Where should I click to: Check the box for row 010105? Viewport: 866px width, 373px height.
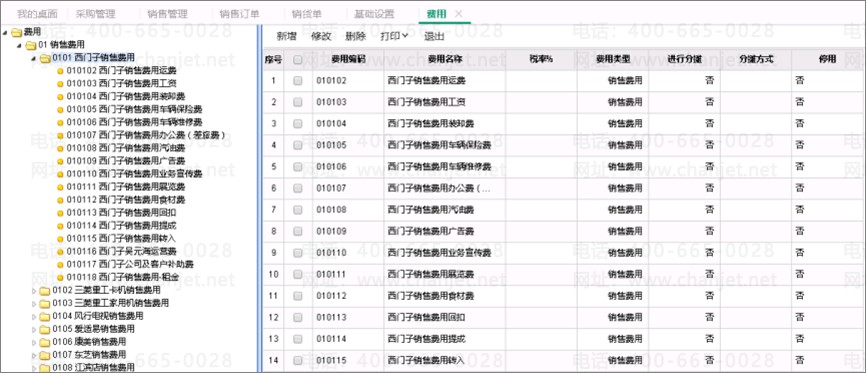tap(298, 145)
